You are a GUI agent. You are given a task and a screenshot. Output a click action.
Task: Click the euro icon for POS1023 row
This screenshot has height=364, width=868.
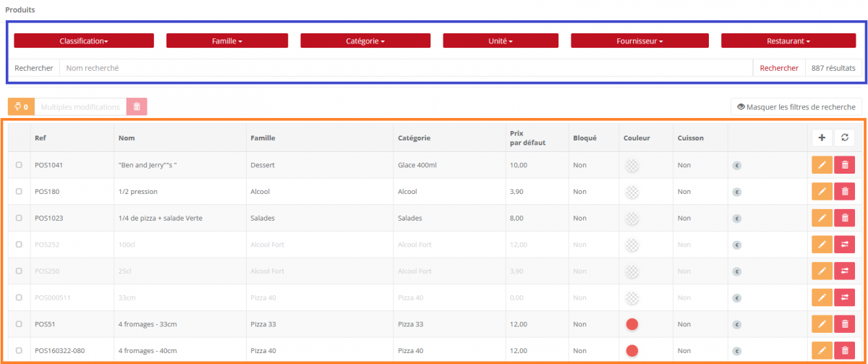click(x=736, y=219)
